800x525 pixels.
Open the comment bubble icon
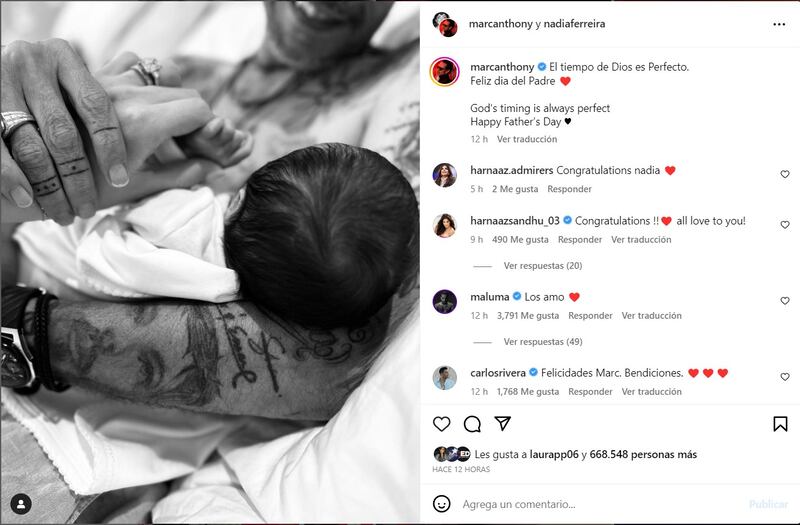coord(472,424)
